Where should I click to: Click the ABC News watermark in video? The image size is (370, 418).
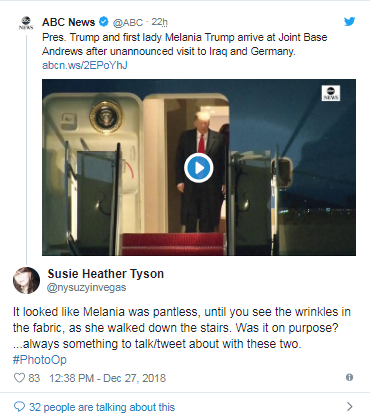pyautogui.click(x=331, y=93)
